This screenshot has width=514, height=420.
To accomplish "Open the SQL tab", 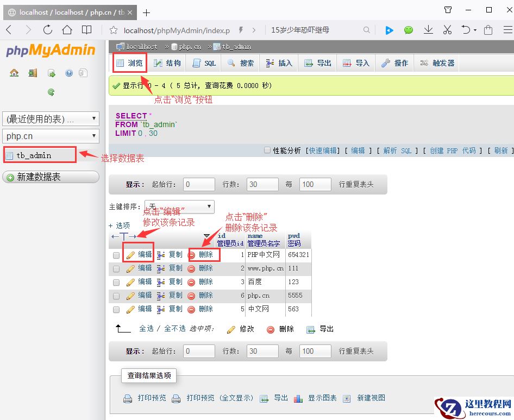I will click(x=204, y=63).
